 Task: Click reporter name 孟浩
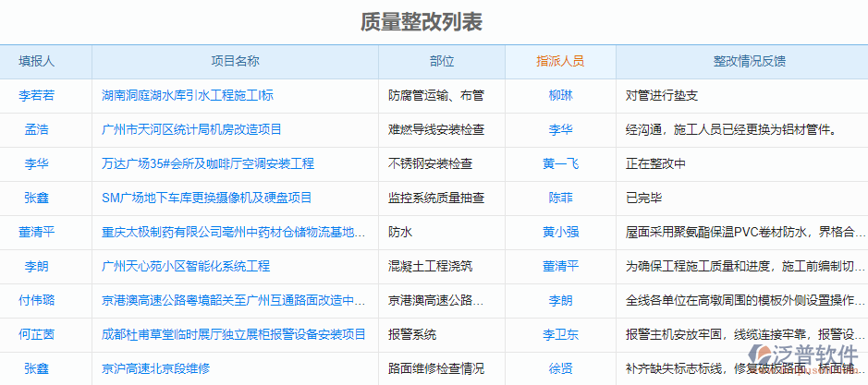[37, 129]
